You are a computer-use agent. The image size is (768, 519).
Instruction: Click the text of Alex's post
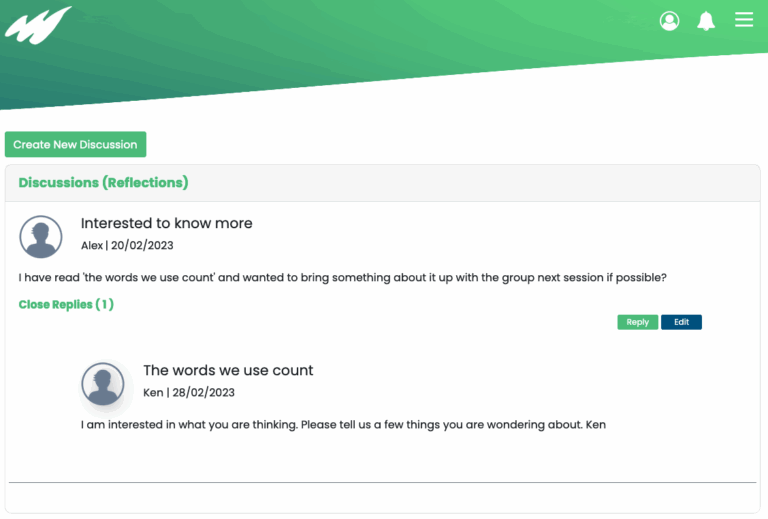[342, 277]
